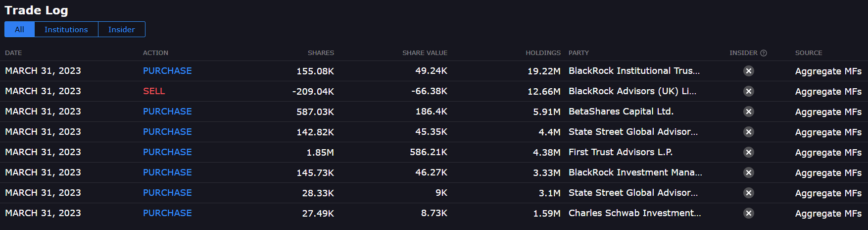Click State Street party with 3.1M holdings
The width and height of the screenshot is (868, 230).
tap(633, 193)
